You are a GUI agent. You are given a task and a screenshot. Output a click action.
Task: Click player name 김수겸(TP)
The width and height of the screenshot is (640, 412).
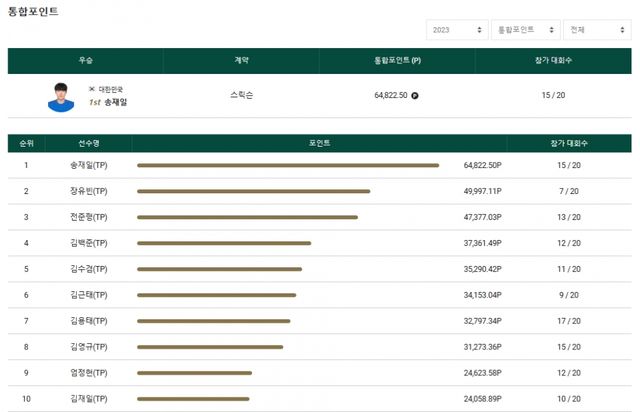(x=89, y=269)
